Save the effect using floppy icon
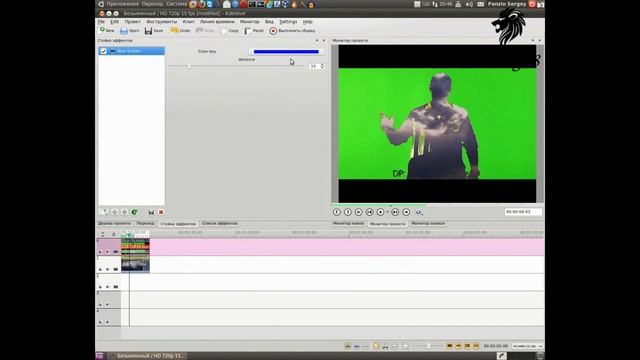Viewport: 640px width, 360px height. click(151, 212)
